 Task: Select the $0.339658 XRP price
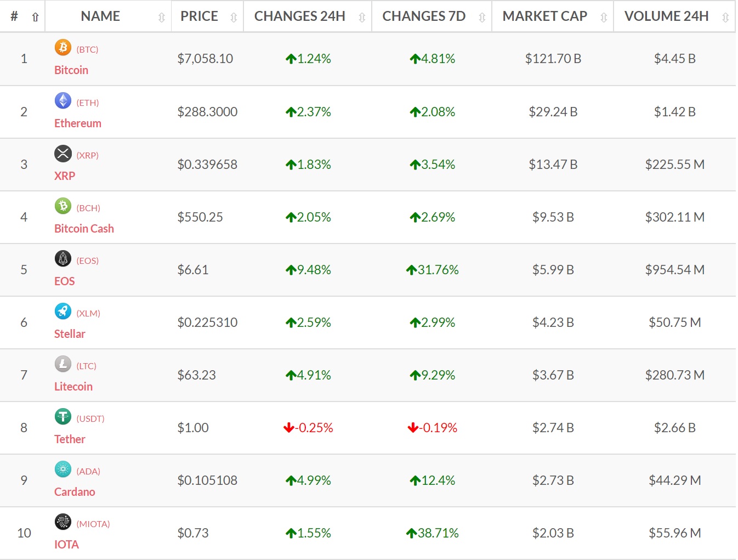(207, 165)
